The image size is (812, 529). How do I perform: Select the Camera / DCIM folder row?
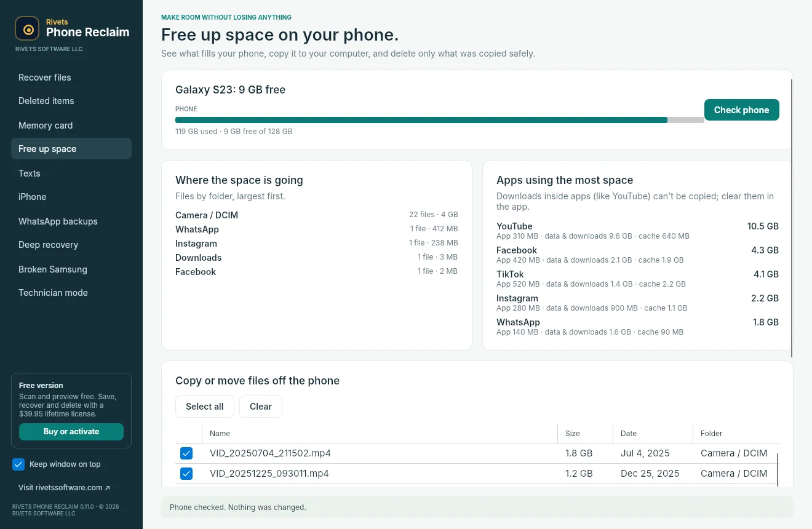(317, 215)
